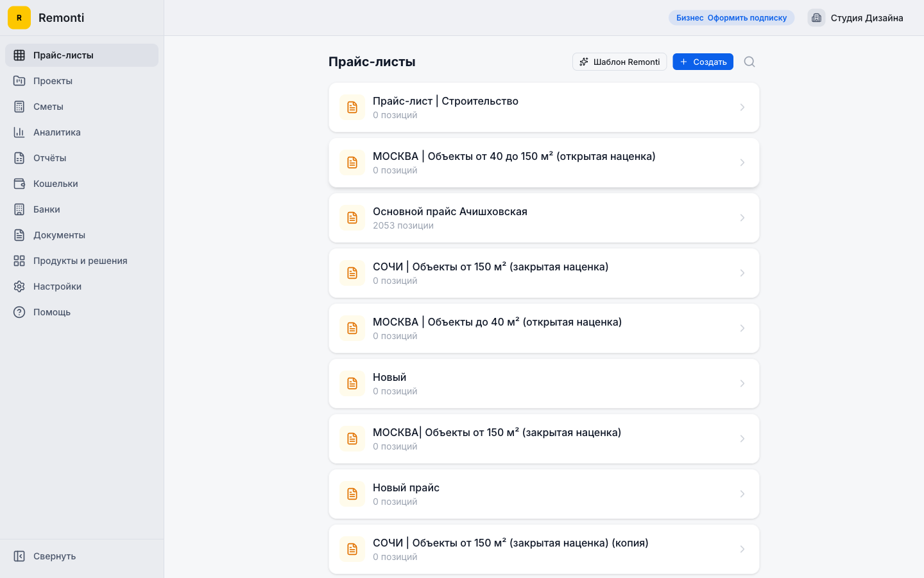Click the Настройки gear icon
The height and width of the screenshot is (578, 924).
19,286
